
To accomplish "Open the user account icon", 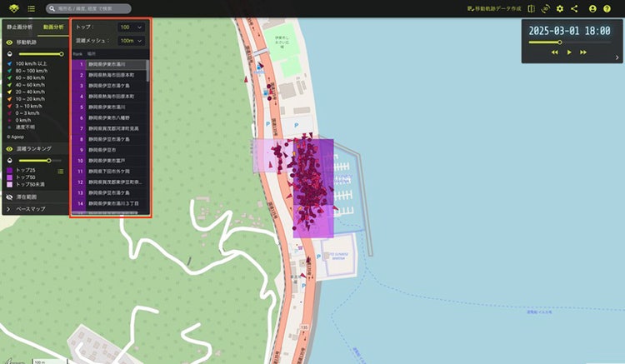I will pos(592,8).
